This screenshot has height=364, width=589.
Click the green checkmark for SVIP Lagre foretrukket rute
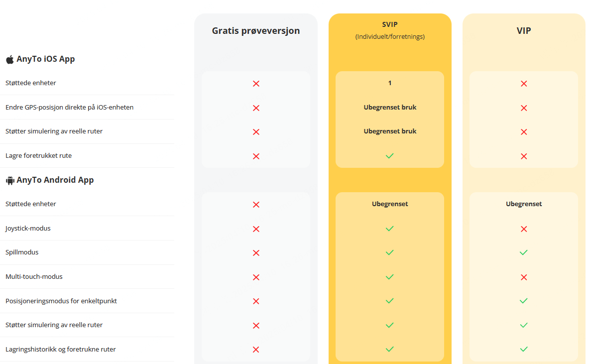tap(389, 155)
